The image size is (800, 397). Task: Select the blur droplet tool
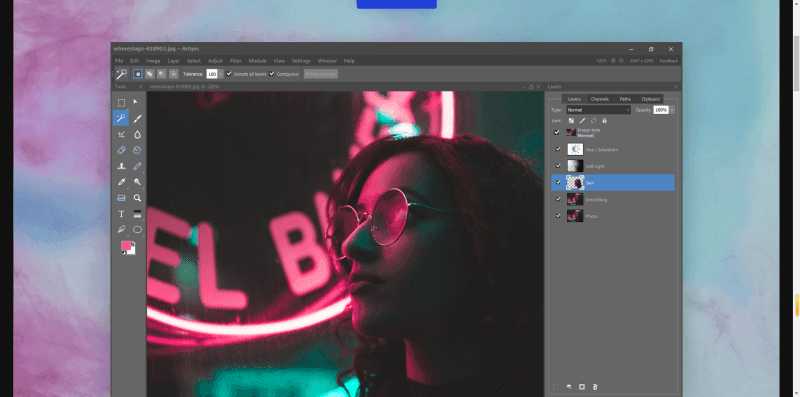tap(137, 135)
